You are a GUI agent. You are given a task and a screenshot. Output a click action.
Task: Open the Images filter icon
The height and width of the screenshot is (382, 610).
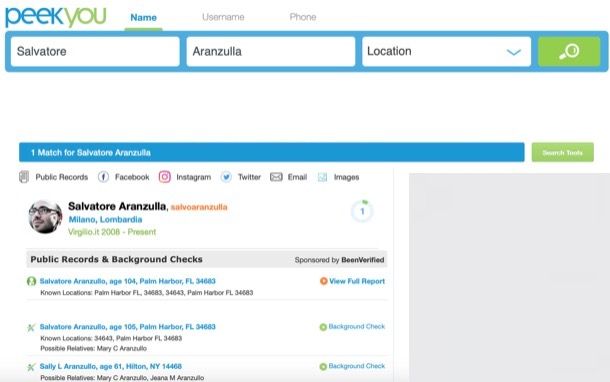323,177
